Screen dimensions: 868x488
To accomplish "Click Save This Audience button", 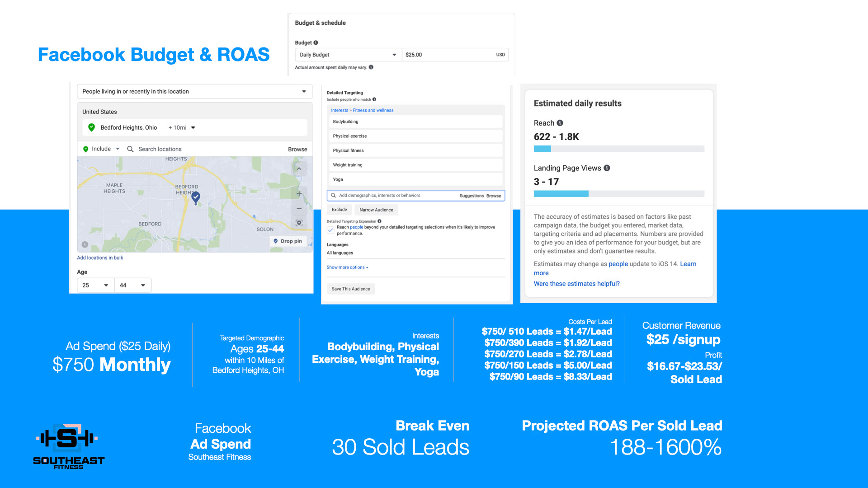I will point(351,289).
